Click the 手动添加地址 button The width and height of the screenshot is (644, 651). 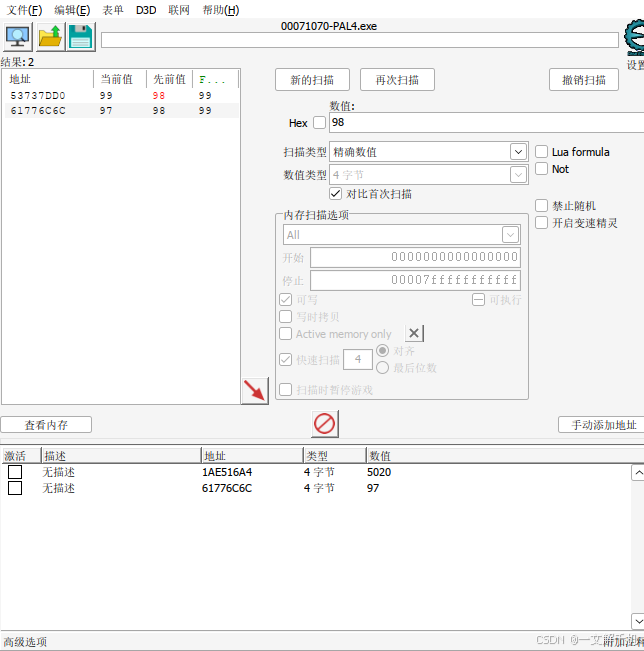(x=602, y=425)
